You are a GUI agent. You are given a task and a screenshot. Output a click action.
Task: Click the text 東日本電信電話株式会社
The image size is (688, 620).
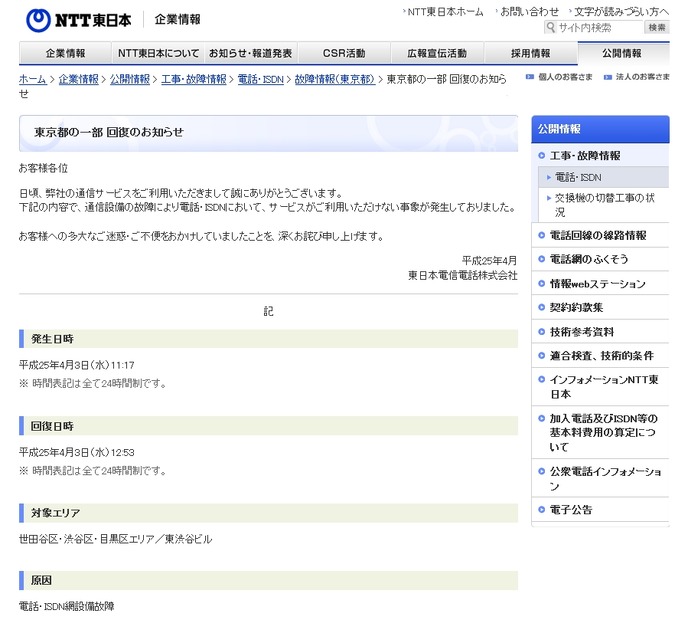point(463,276)
